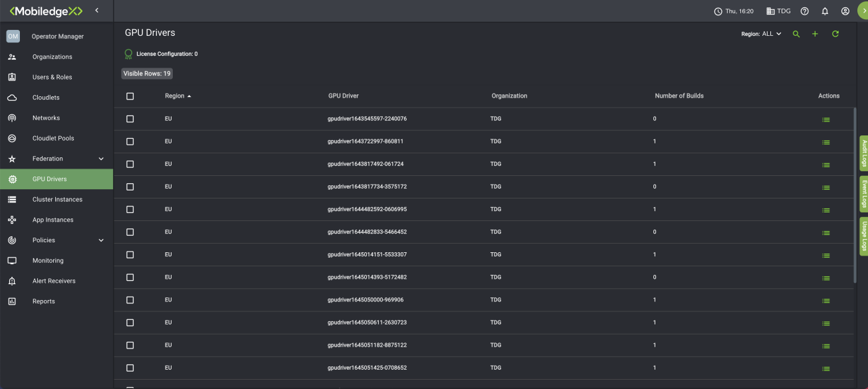Collapse the sidebar with the left chevron
This screenshot has height=389, width=868.
tap(97, 11)
